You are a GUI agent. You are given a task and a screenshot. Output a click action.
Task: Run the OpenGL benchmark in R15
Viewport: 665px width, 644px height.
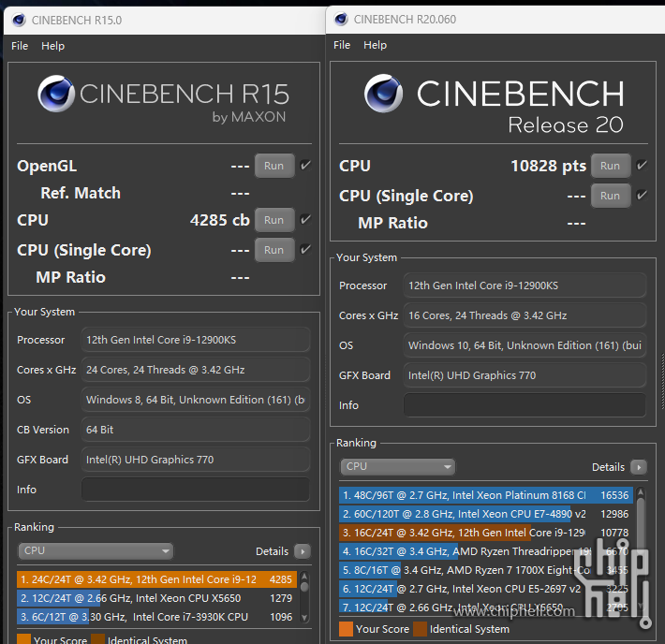coord(274,166)
